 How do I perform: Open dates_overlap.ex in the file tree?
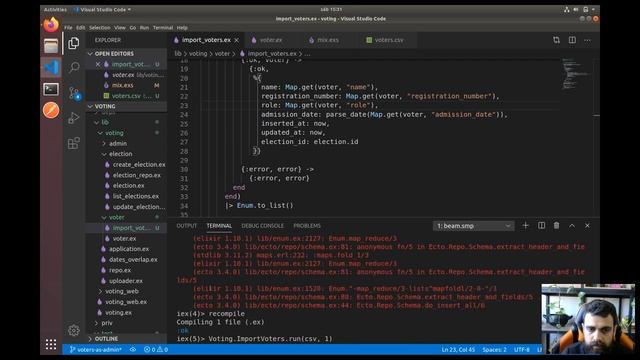pos(133,259)
